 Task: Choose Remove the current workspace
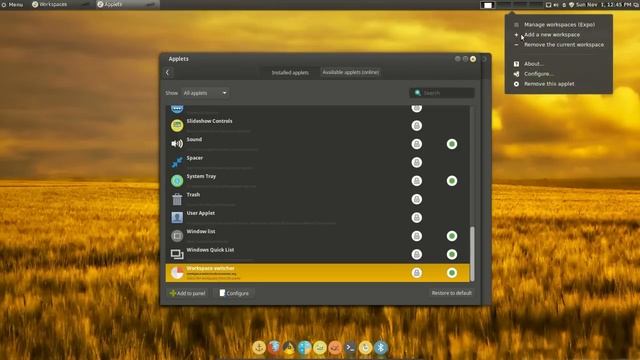[564, 44]
